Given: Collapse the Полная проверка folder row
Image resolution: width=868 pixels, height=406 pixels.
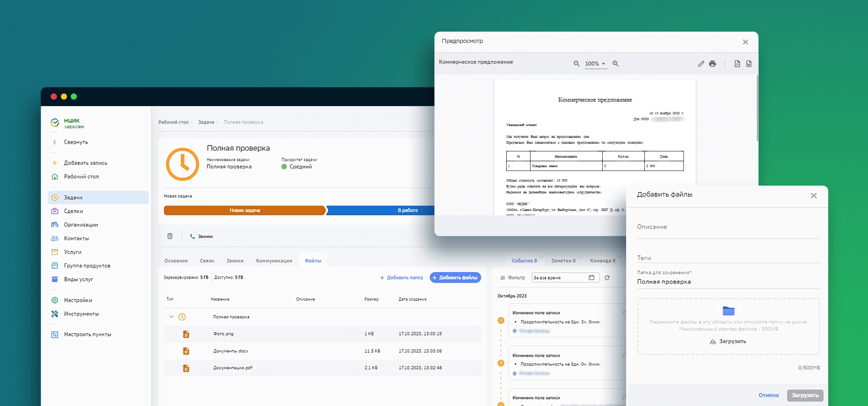Looking at the screenshot, I should [x=171, y=317].
